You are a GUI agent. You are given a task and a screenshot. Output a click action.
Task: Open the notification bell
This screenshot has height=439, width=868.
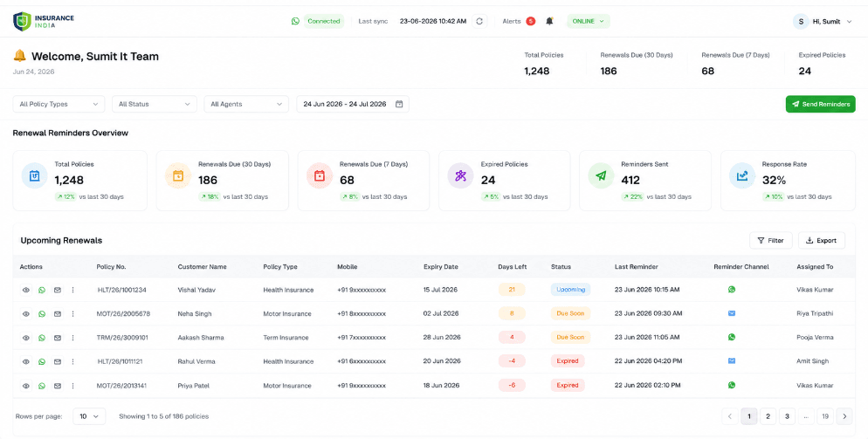point(549,21)
